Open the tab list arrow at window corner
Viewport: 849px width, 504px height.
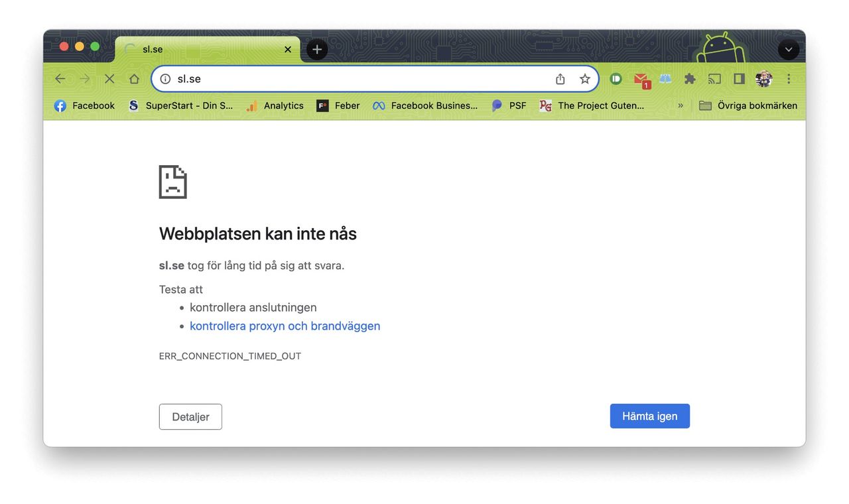tap(788, 49)
